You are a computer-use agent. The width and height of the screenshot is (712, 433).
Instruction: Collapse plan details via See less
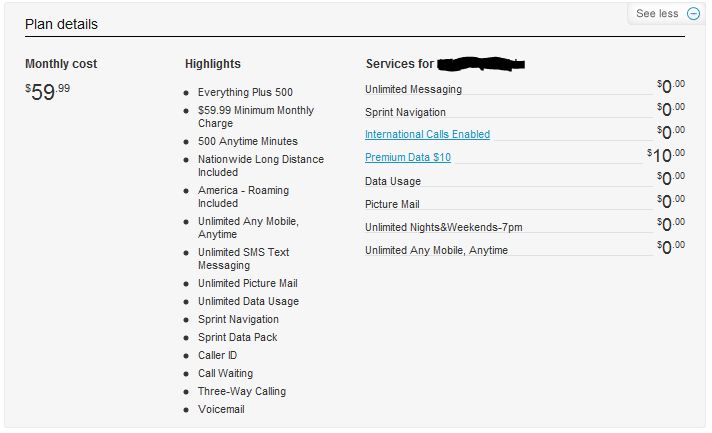click(x=657, y=14)
